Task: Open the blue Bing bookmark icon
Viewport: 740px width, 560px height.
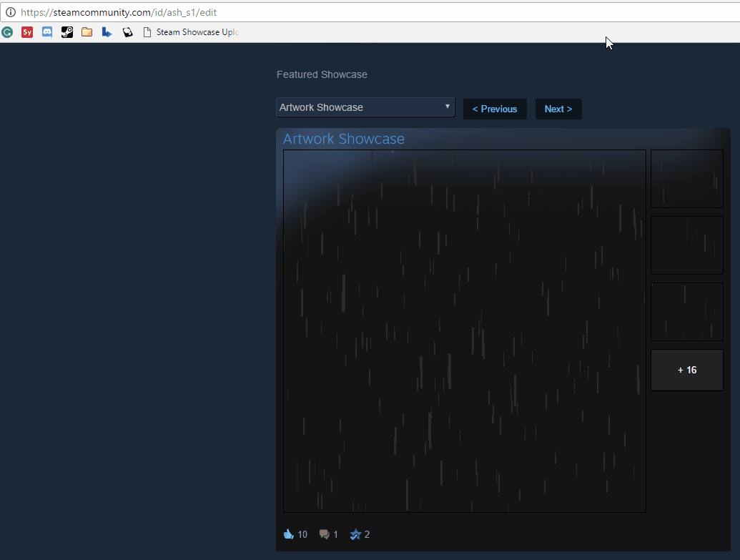Action: (x=107, y=32)
